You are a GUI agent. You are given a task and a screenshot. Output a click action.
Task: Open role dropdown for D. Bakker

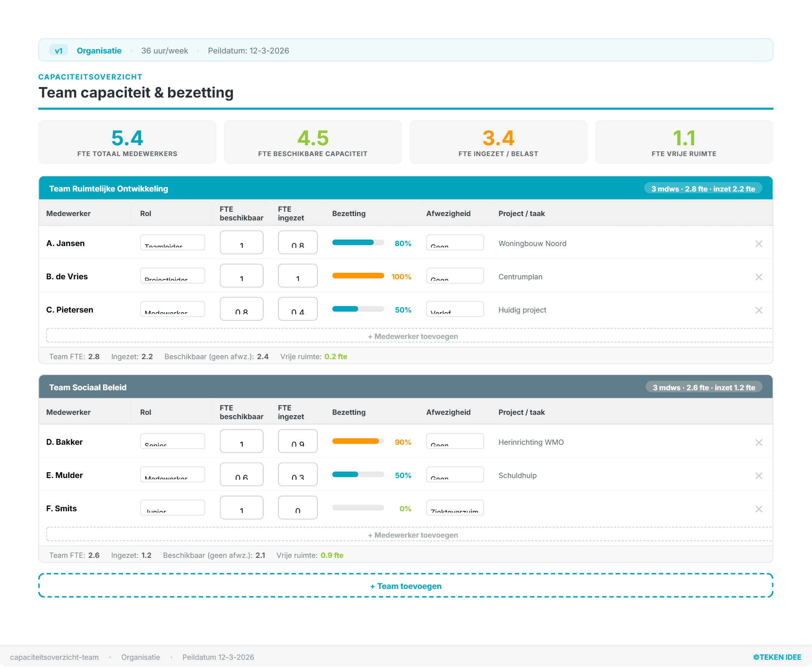(172, 442)
